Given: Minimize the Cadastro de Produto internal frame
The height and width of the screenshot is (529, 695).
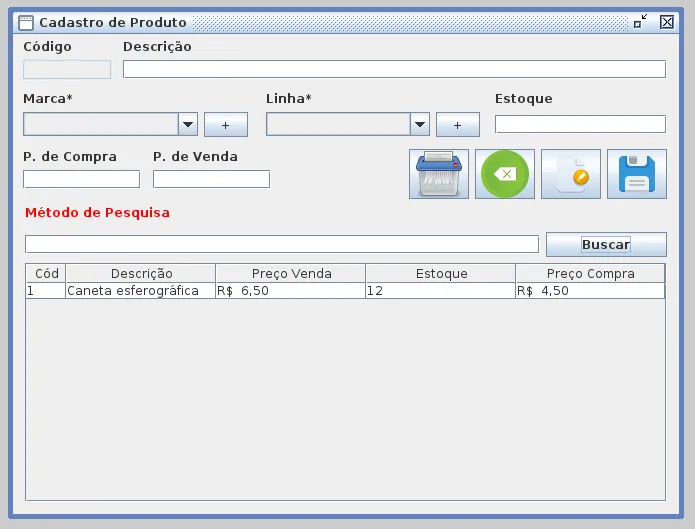Looking at the screenshot, I should pos(640,22).
